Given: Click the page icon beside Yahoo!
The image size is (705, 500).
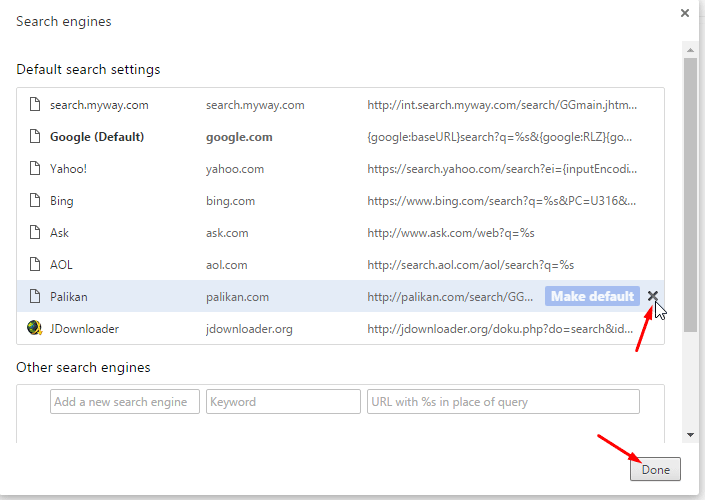Looking at the screenshot, I should click(35, 168).
